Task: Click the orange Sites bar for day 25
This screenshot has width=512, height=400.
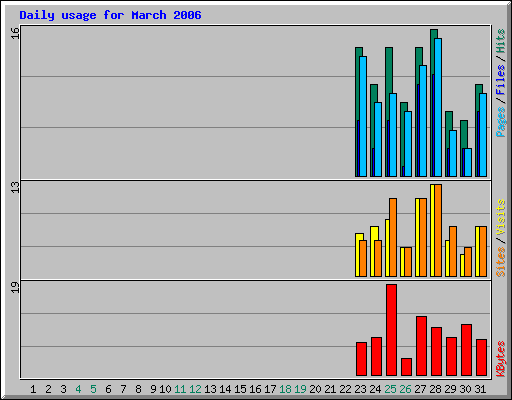Action: coord(393,237)
